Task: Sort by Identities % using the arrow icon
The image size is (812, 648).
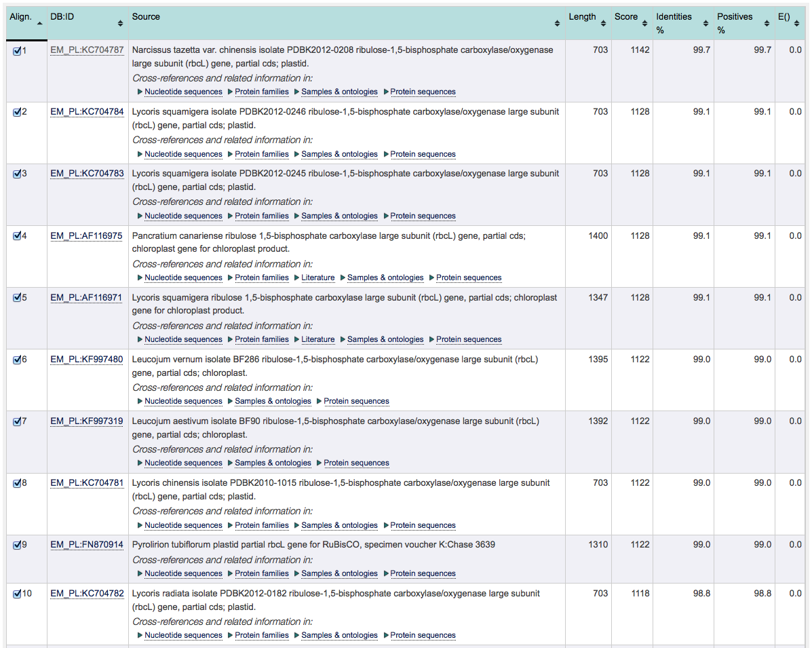Action: 704,22
